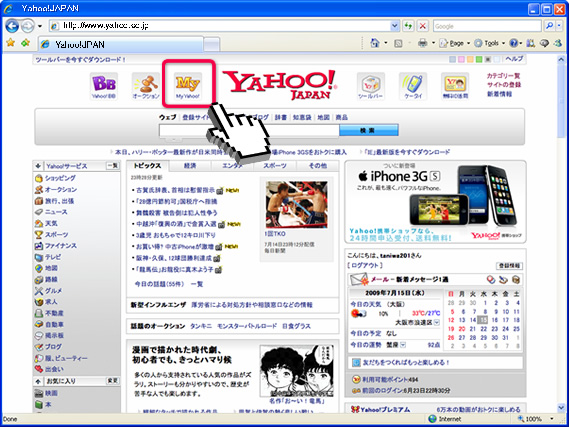Go back with the browser Back button
This screenshot has width=569, height=427.
(x=12, y=26)
